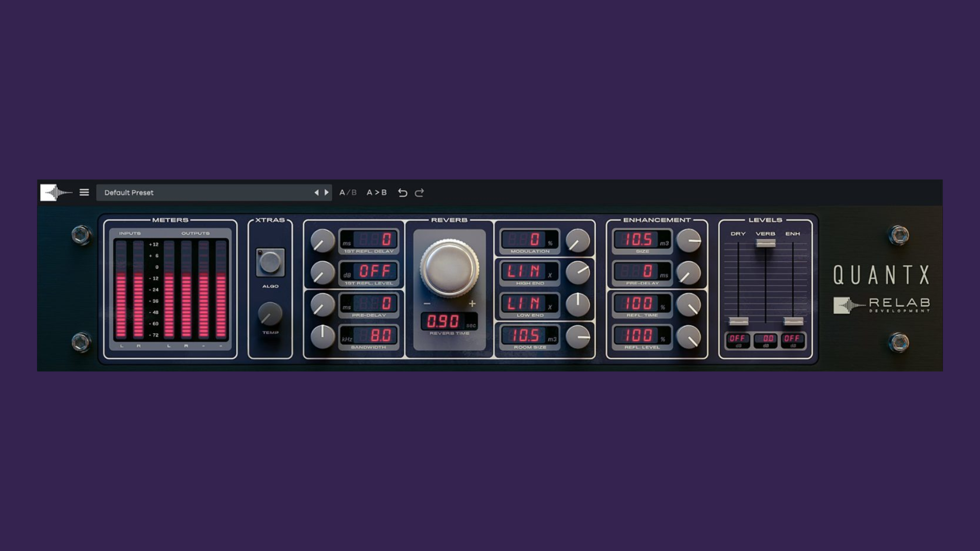Toggle the ALGO button in Xtras
980x551 pixels.
pyautogui.click(x=270, y=262)
